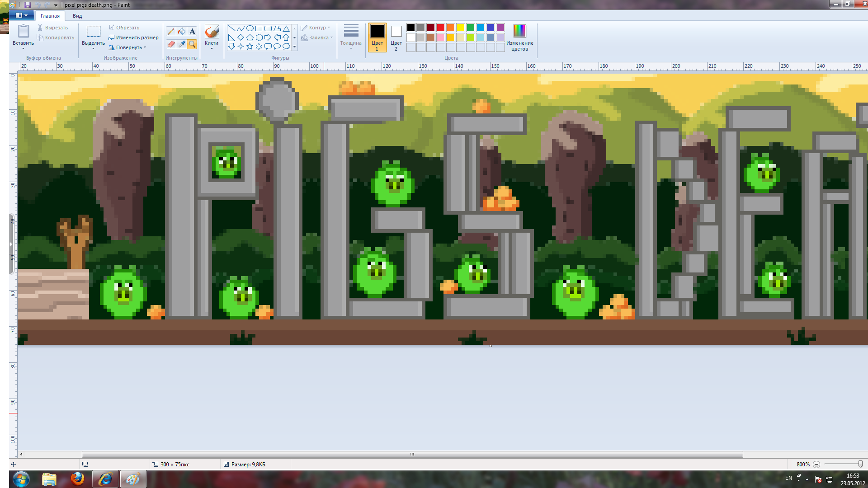
Task: Select the Text tool
Action: coord(192,31)
